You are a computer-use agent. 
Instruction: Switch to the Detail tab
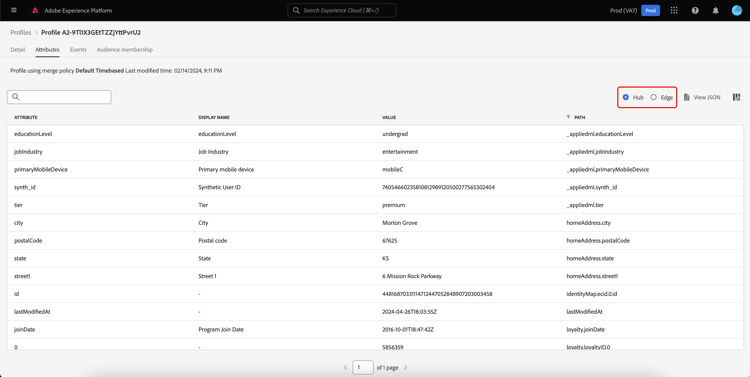pos(18,49)
